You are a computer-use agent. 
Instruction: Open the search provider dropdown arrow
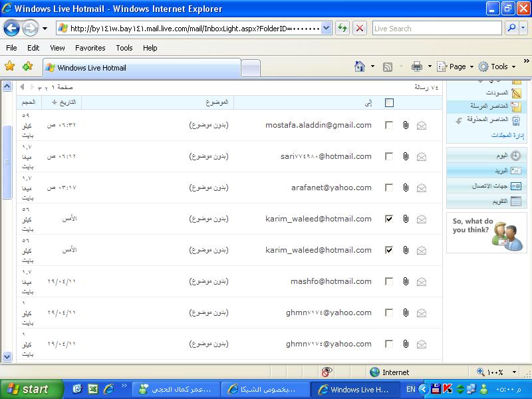point(523,28)
